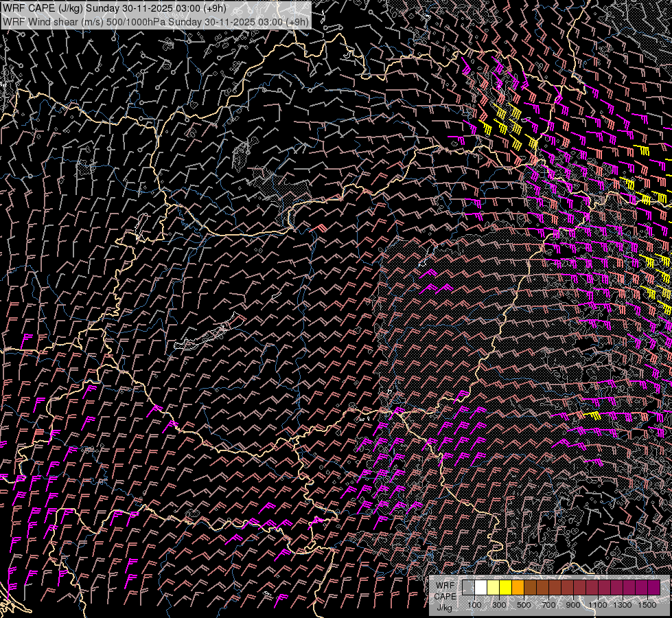Select the purple legend swatch above 1500

[x=654, y=588]
